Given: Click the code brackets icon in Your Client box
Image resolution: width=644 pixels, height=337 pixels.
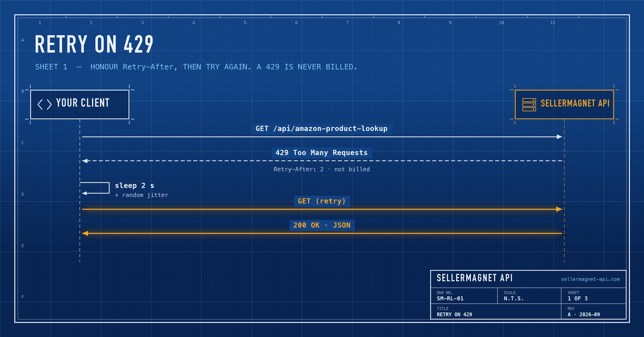Looking at the screenshot, I should coord(44,104).
